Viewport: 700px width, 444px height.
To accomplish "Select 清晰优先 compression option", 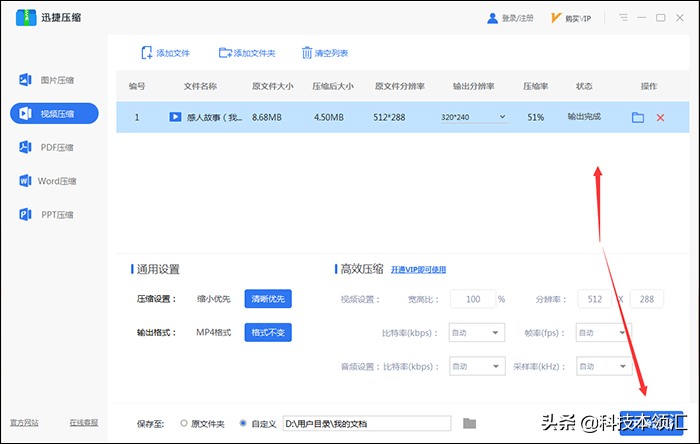I will (x=268, y=299).
